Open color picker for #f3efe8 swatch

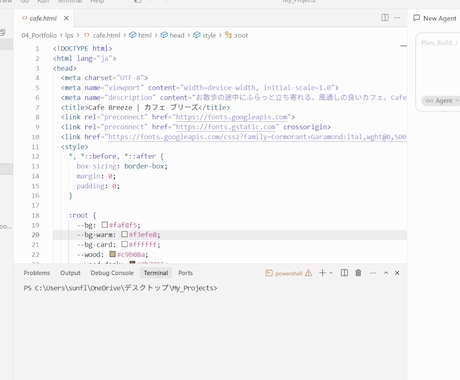click(124, 234)
